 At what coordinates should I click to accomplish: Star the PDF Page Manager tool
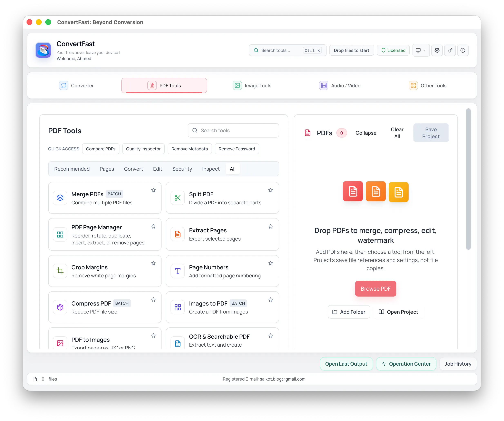153,226
